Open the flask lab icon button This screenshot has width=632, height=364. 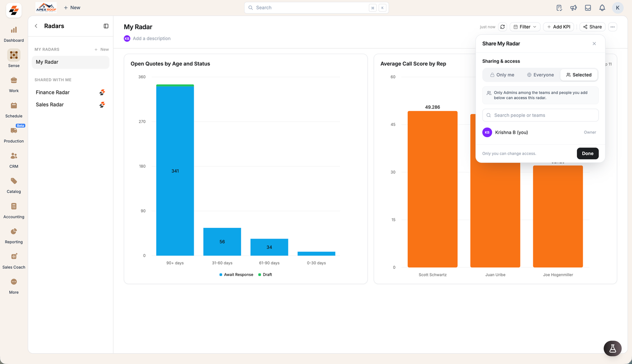(x=613, y=348)
